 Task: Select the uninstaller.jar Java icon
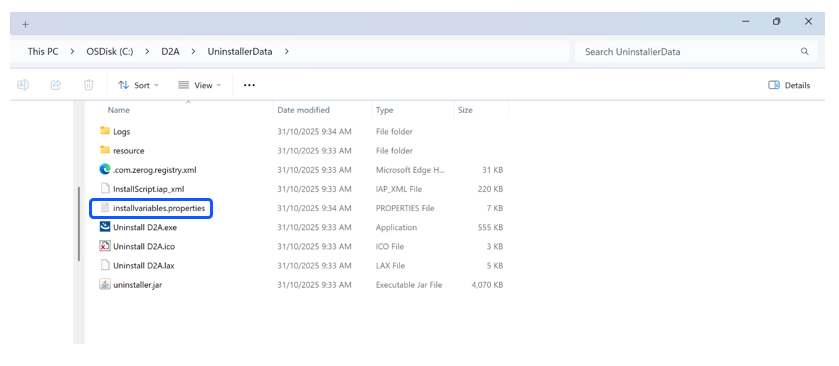point(105,285)
